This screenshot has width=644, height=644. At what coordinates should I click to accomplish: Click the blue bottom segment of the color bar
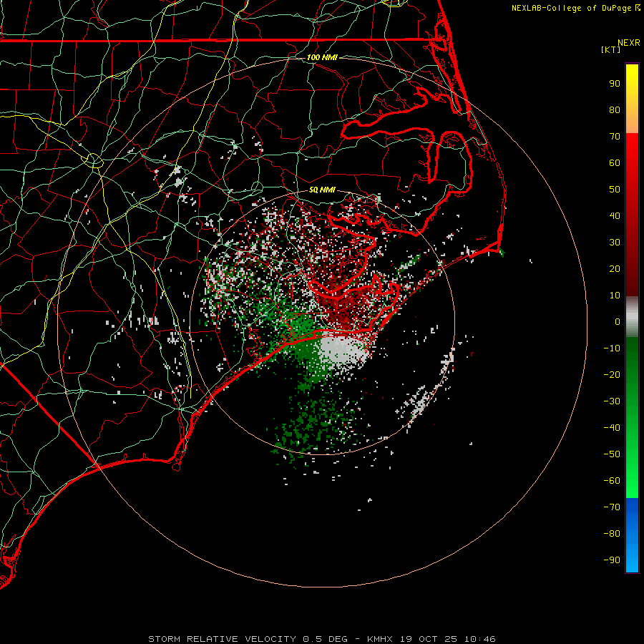[x=632, y=535]
